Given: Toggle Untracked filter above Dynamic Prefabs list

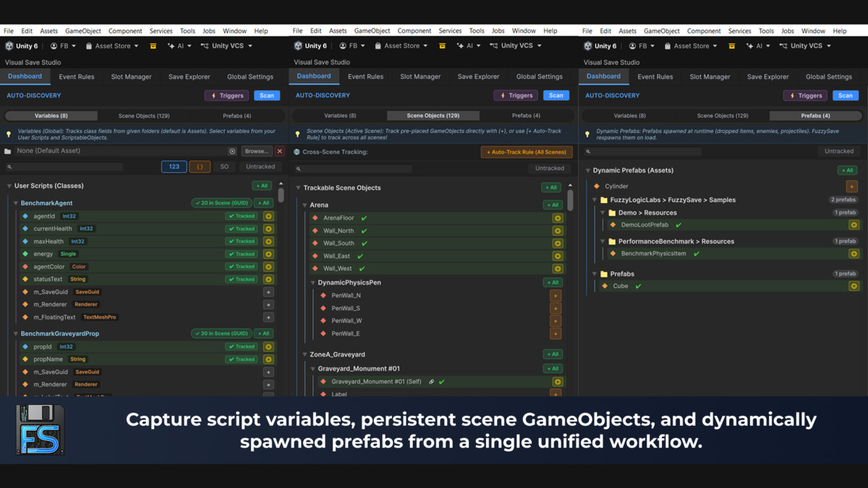Looking at the screenshot, I should click(x=839, y=151).
